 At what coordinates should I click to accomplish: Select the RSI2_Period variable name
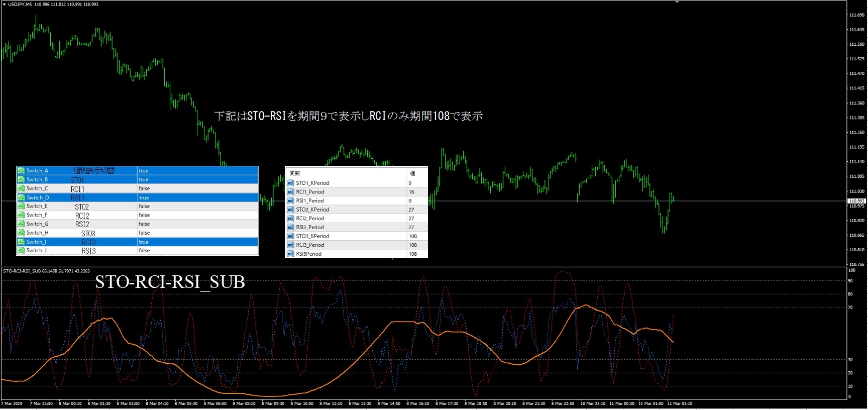pos(310,227)
